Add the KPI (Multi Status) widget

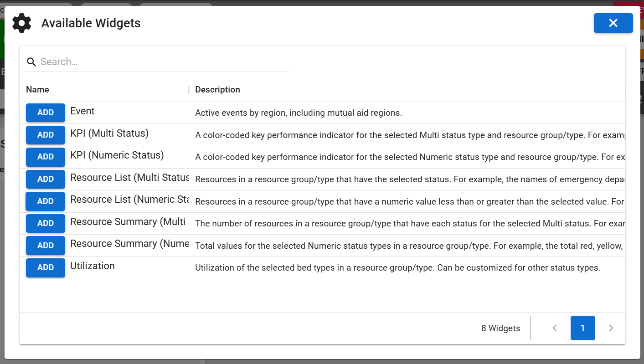click(46, 135)
